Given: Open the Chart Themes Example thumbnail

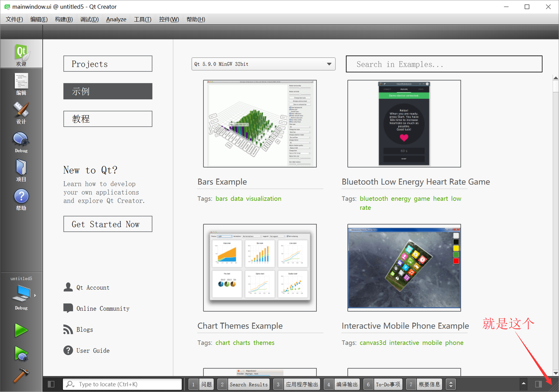Looking at the screenshot, I should [x=260, y=268].
